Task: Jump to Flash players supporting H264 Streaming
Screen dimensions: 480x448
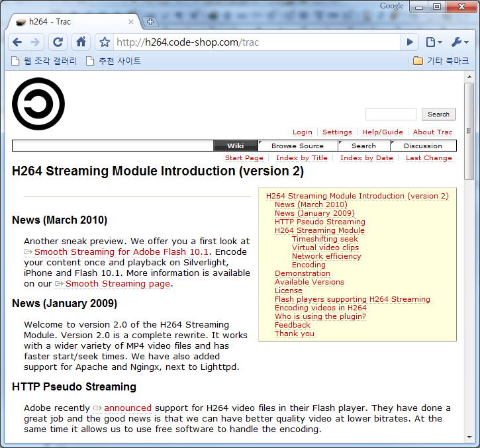Action: coord(352,299)
